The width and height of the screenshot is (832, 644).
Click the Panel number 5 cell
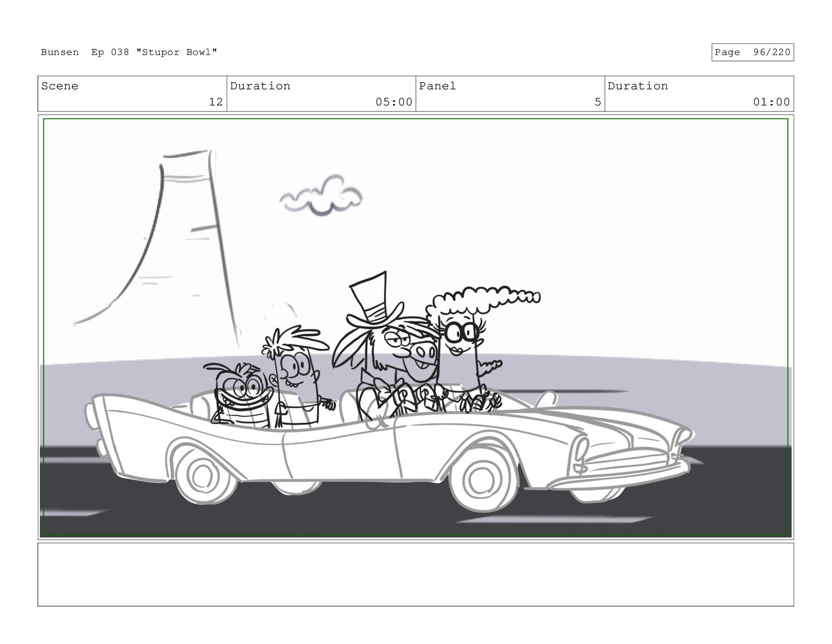pyautogui.click(x=510, y=94)
